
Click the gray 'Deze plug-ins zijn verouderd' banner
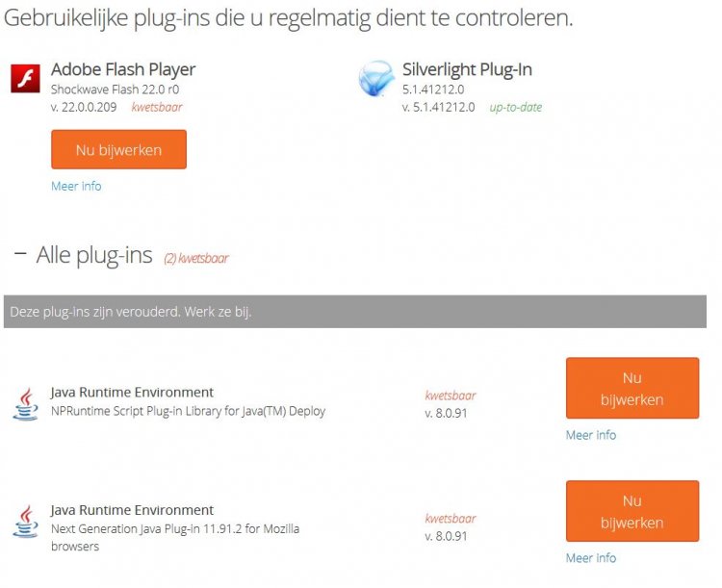click(354, 312)
